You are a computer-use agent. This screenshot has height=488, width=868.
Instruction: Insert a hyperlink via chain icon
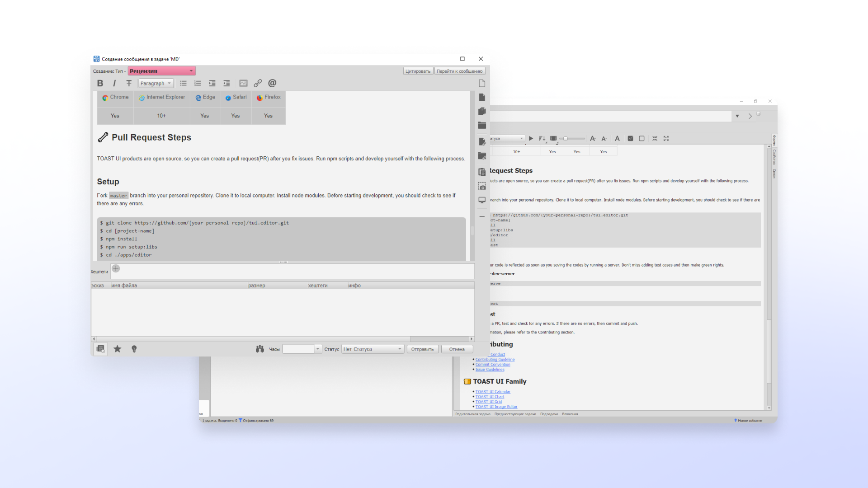pyautogui.click(x=258, y=83)
